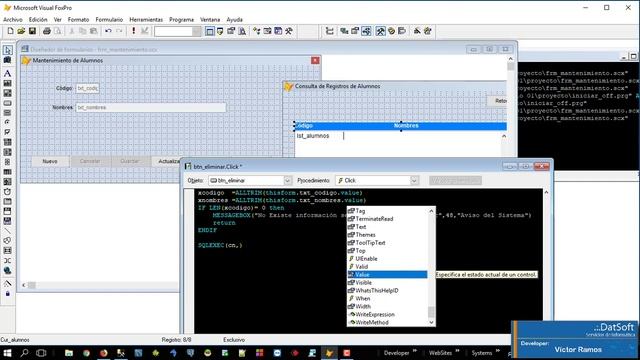Click the autocomplete list scroll-down arrow
640x360 pixels.
point(431,322)
